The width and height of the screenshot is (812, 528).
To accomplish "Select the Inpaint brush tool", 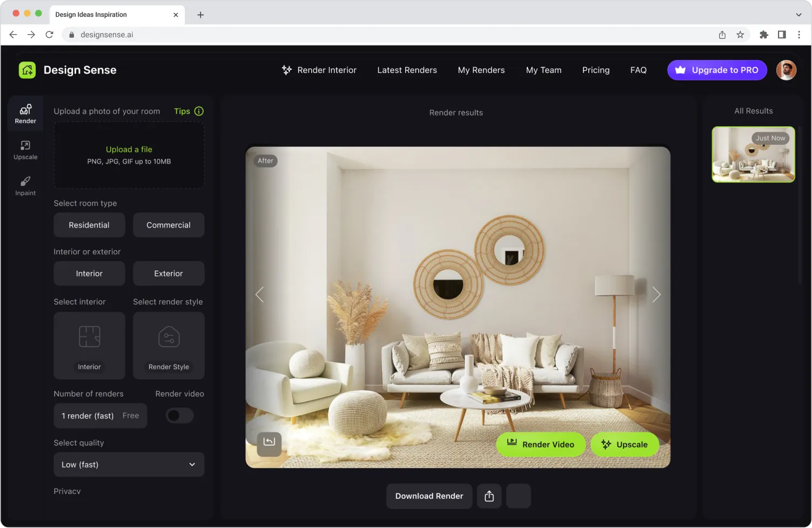I will pos(25,186).
